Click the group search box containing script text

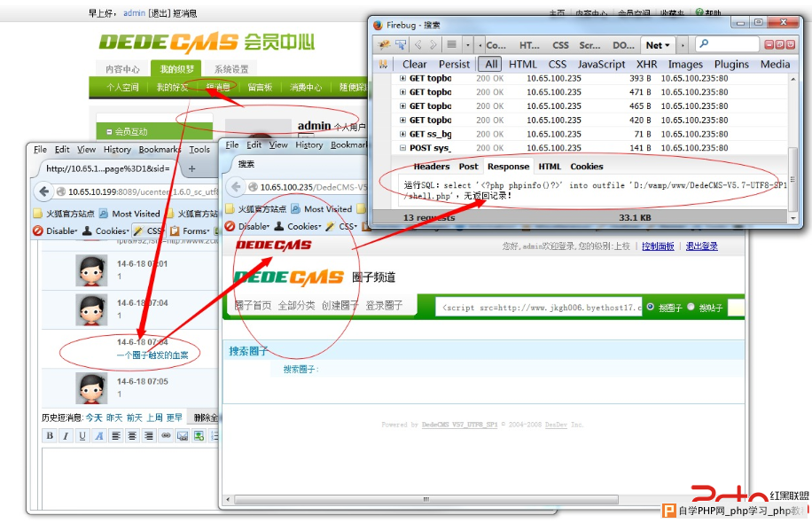[539, 307]
